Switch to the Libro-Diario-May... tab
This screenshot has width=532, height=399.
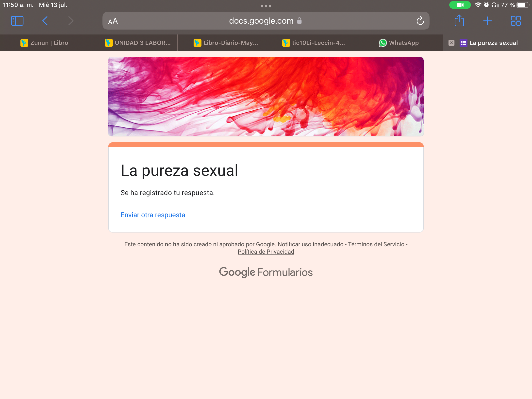tap(222, 43)
